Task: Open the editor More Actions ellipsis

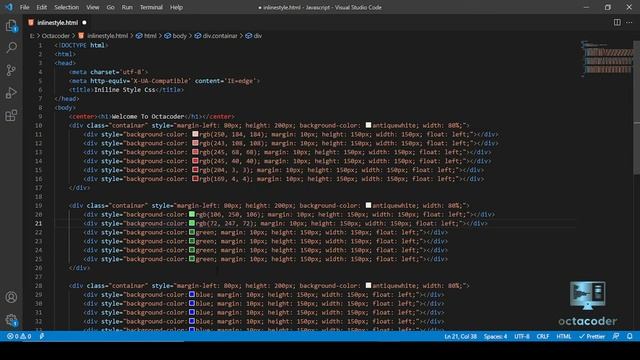Action: click(629, 22)
